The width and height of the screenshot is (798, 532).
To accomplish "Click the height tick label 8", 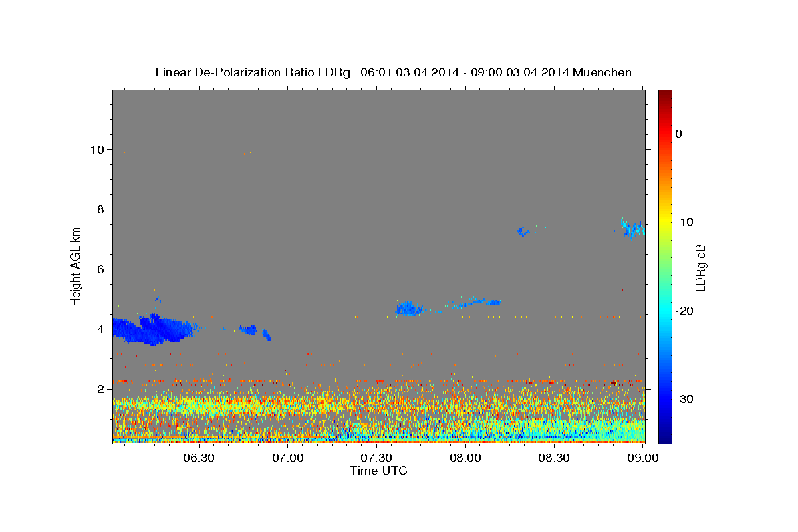I will tap(101, 209).
